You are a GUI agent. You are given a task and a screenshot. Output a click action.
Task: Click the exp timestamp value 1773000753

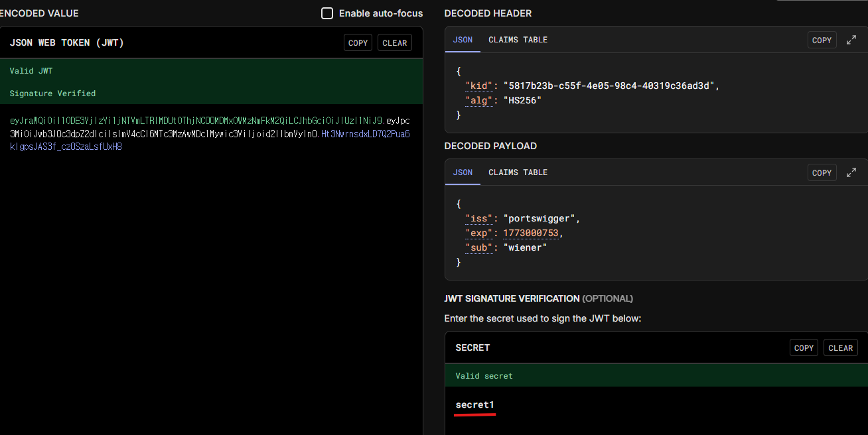click(532, 233)
